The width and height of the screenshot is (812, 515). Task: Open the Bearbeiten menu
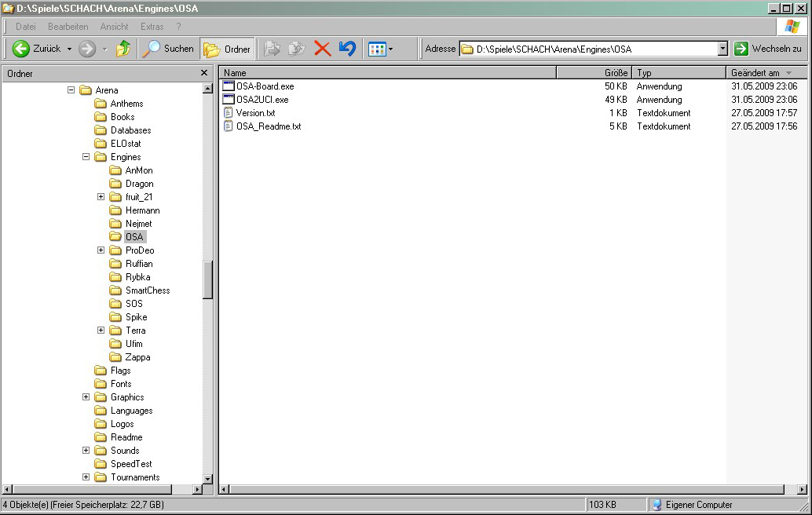[68, 27]
